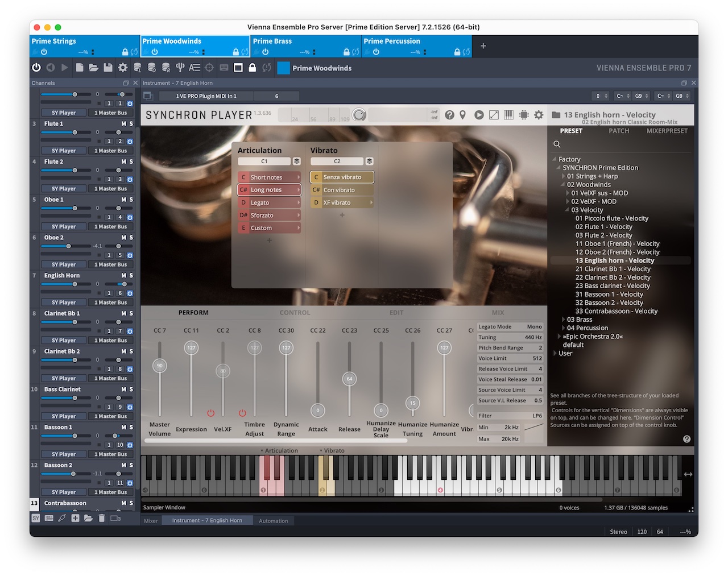Click the resize diagonal-arrow icon in Synchron Player

(494, 115)
